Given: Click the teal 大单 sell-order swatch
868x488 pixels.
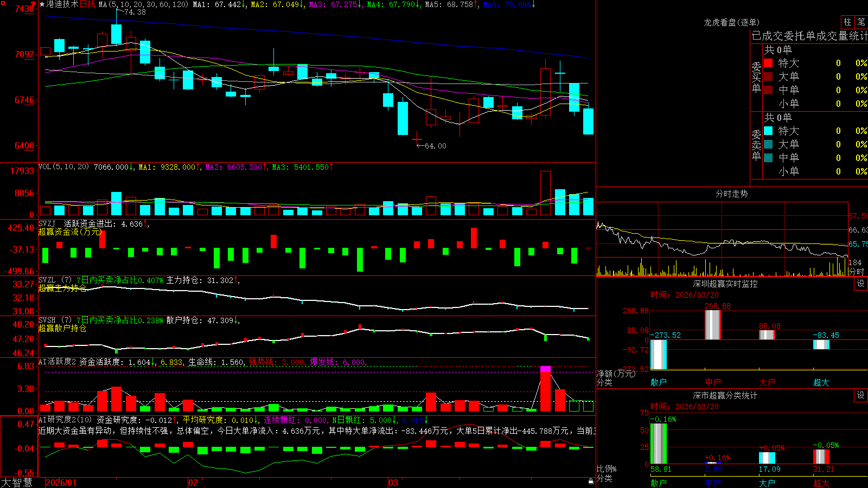Looking at the screenshot, I should pos(768,144).
